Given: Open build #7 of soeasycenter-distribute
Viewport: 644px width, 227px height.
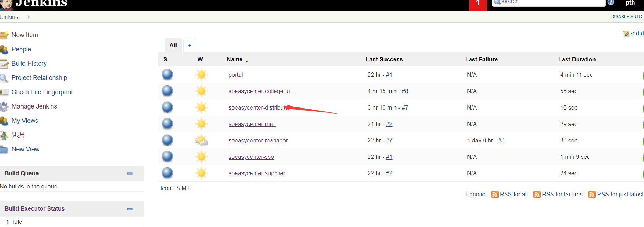Looking at the screenshot, I should coord(405,107).
